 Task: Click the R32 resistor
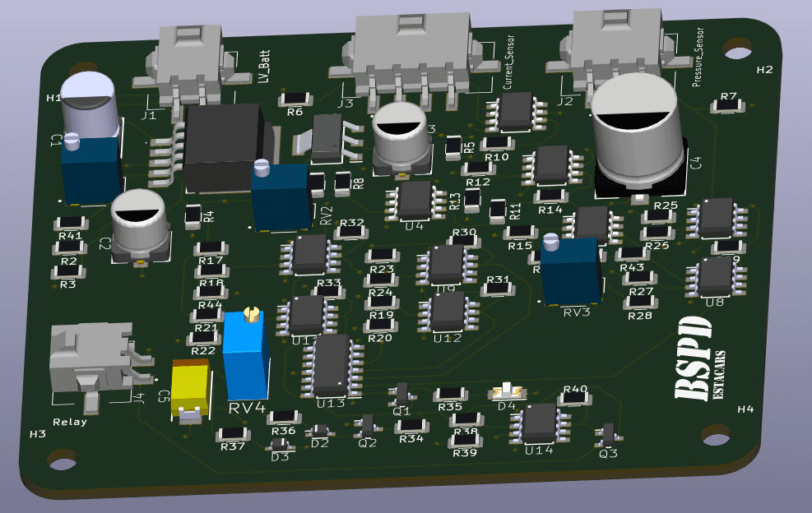click(x=351, y=233)
